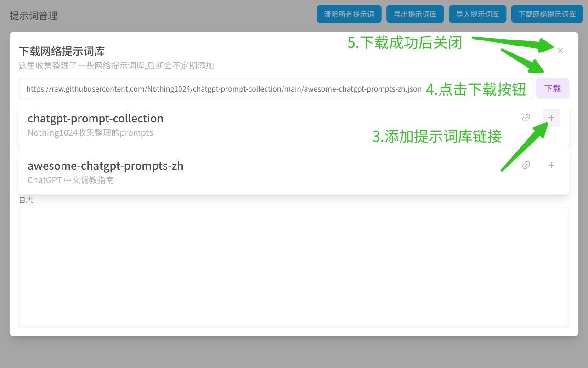Click the ChatGPT 中文调教指南 description
588x368 pixels.
(71, 180)
